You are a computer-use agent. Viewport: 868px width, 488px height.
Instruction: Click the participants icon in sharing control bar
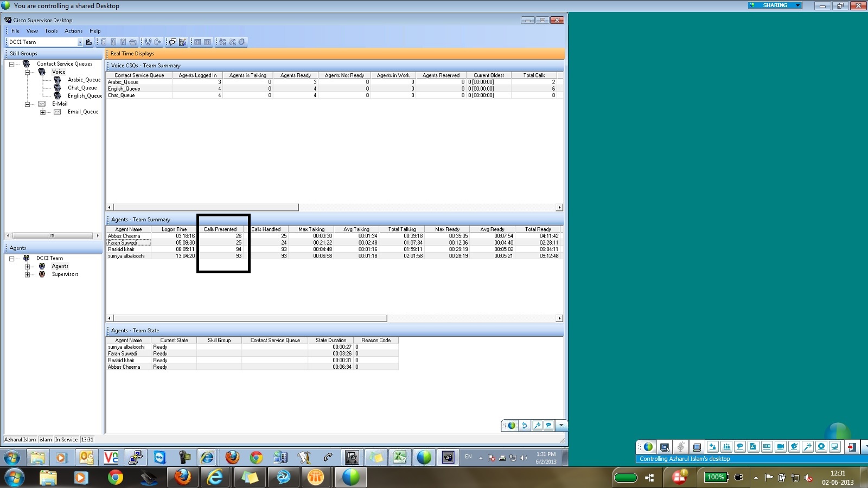tap(726, 447)
